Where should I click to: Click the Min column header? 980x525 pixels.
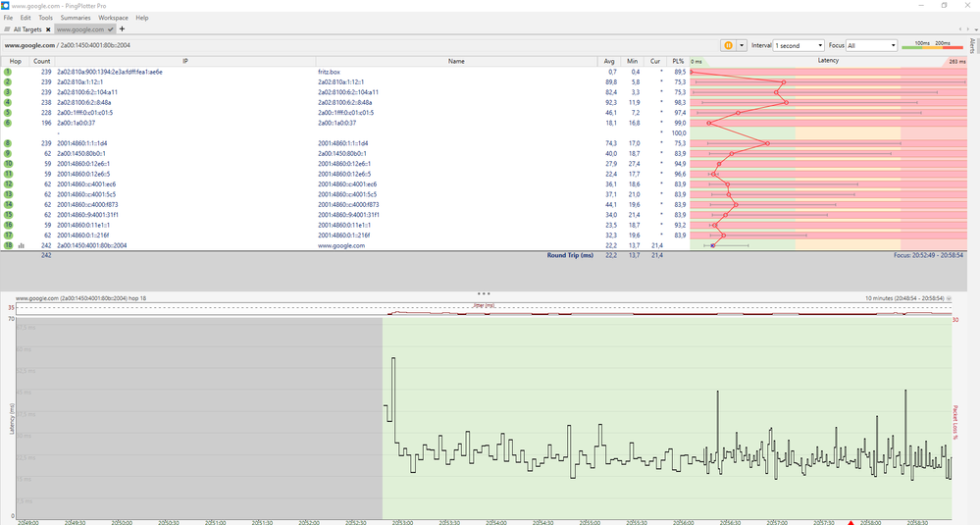pos(633,61)
